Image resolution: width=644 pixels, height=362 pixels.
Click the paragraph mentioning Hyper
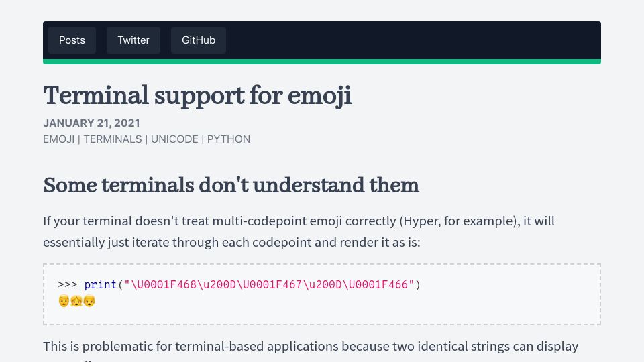(299, 231)
